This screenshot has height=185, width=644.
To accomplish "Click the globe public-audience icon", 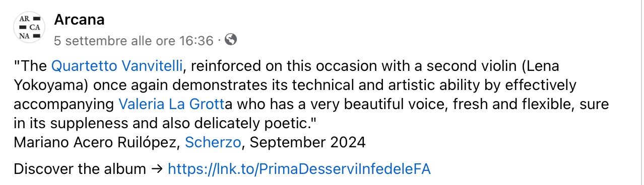I will point(230,39).
